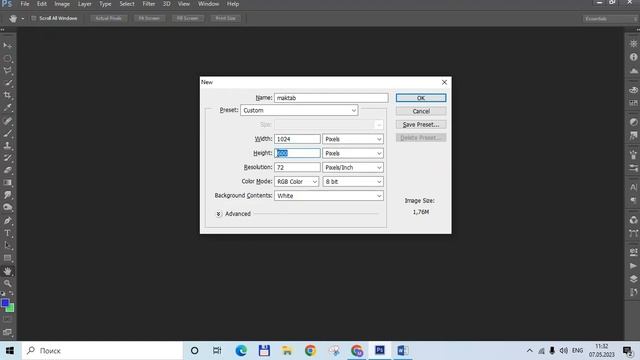Click Cancel in the New dialog
The height and width of the screenshot is (360, 640).
[x=421, y=111]
